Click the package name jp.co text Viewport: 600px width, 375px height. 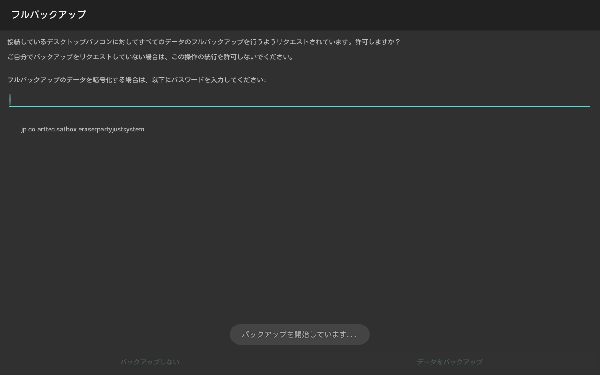coord(83,129)
